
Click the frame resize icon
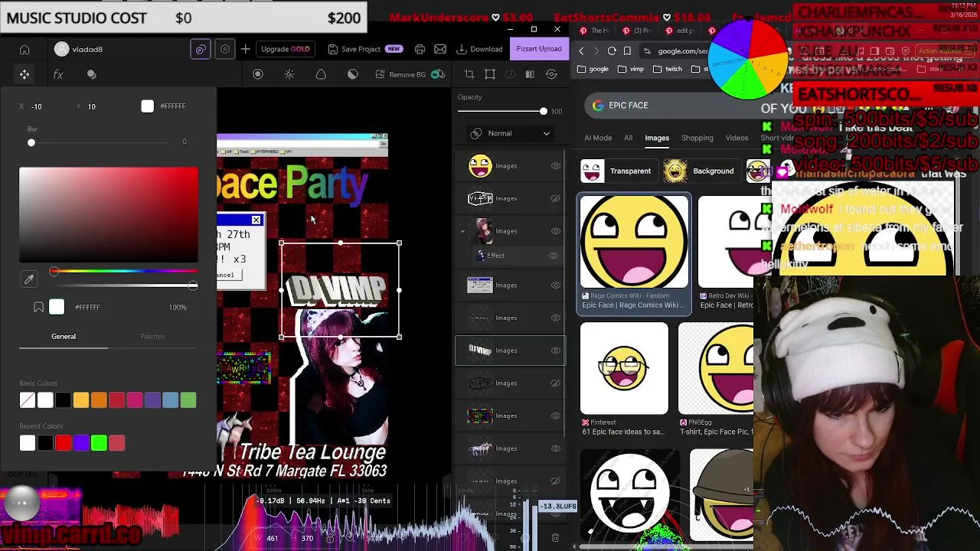(490, 74)
